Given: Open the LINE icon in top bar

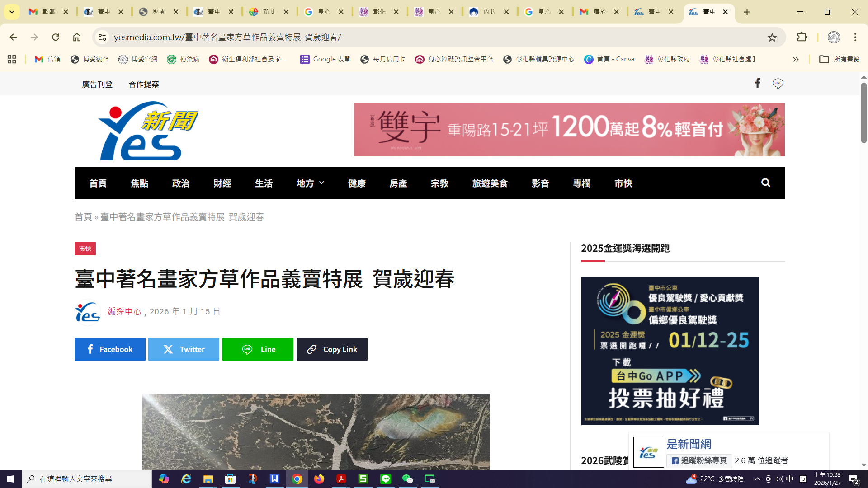Looking at the screenshot, I should 778,84.
